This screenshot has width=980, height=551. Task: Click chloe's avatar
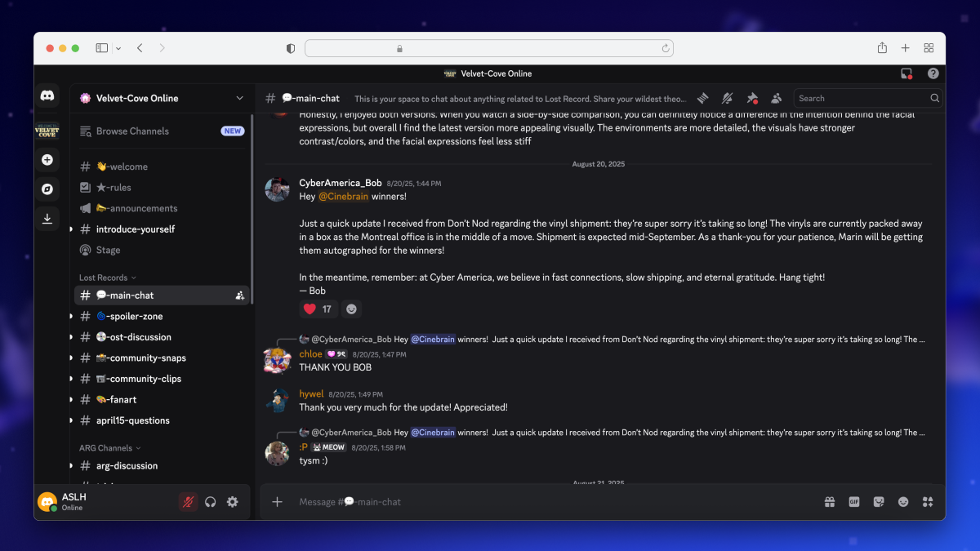click(x=278, y=360)
